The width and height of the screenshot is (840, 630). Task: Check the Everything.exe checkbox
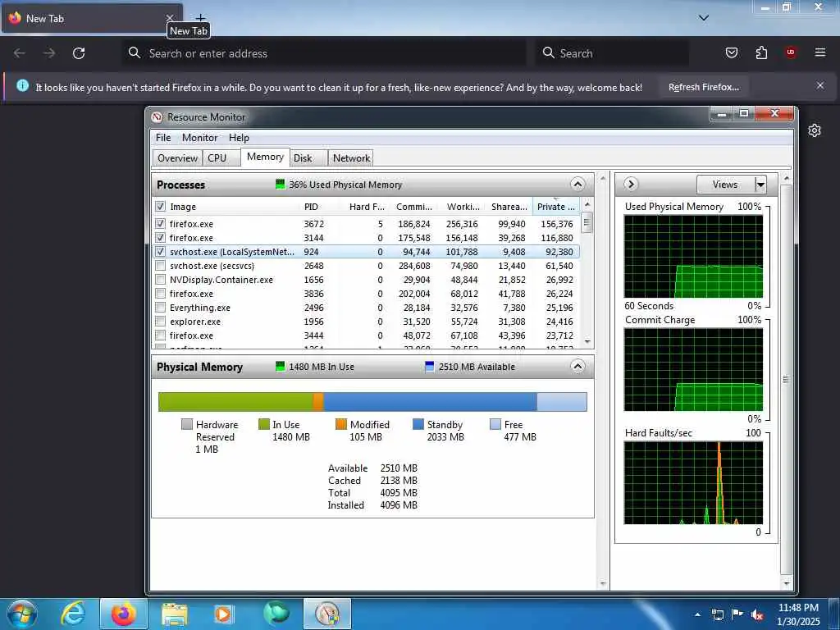[x=160, y=307]
